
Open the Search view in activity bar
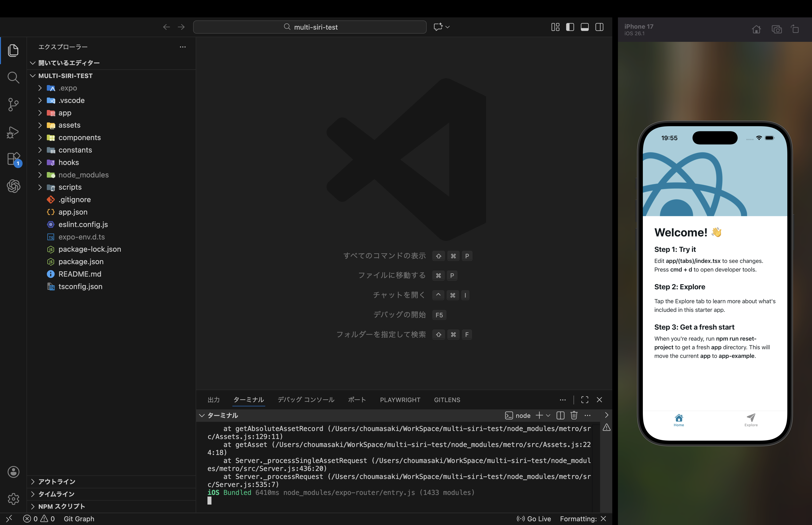(x=13, y=78)
